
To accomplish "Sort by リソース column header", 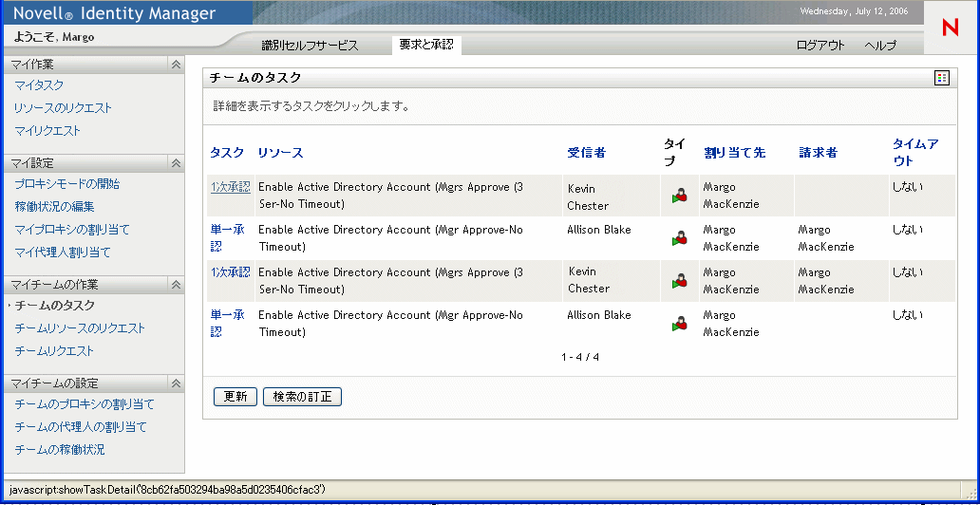I will click(281, 153).
